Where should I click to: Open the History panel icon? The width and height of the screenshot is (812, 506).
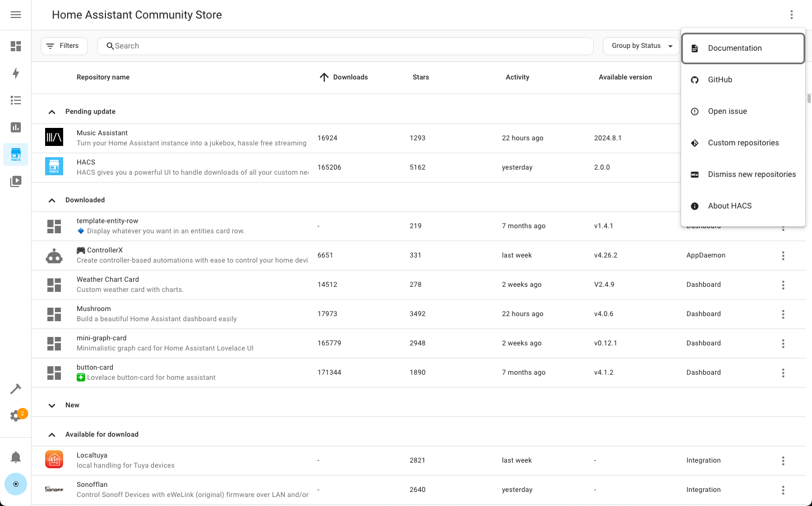(16, 127)
